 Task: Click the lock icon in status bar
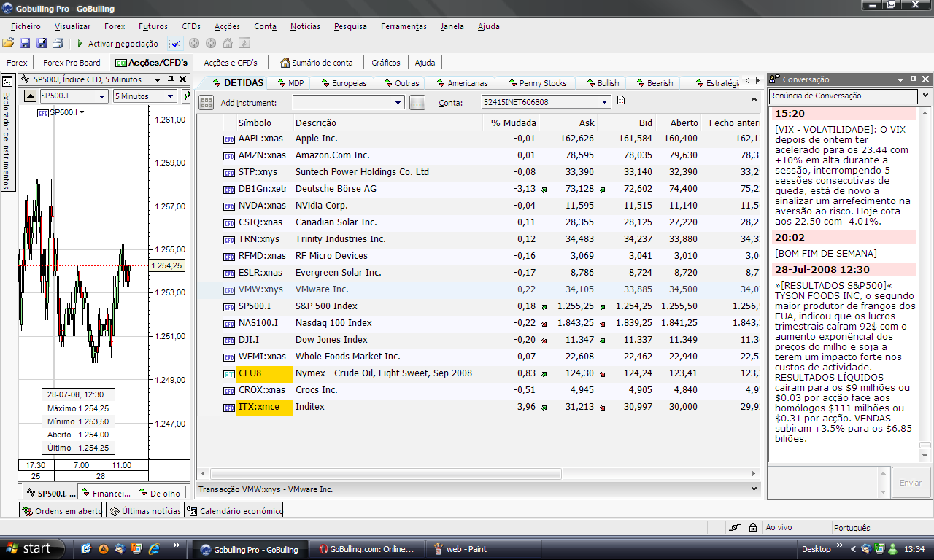[752, 527]
